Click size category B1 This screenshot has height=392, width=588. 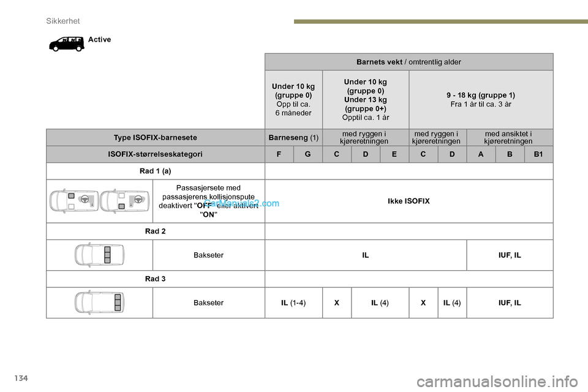pos(538,154)
